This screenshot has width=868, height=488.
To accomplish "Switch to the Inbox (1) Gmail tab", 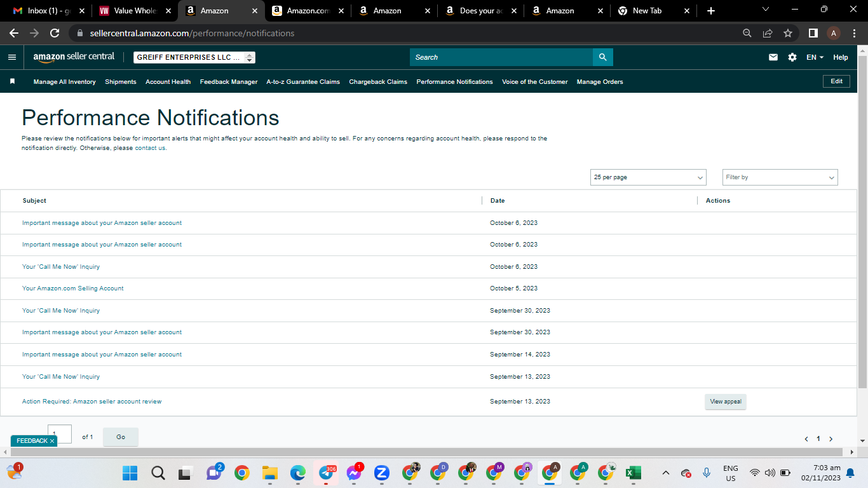I will [48, 11].
